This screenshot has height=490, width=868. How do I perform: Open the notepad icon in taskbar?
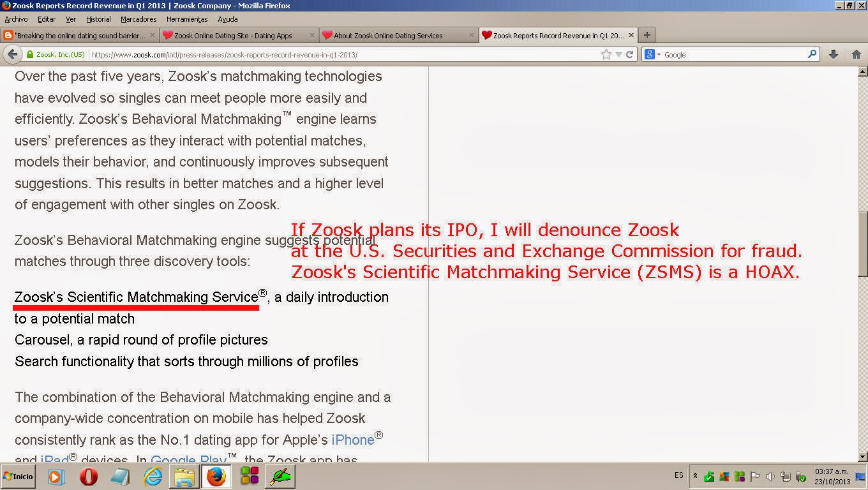click(120, 477)
